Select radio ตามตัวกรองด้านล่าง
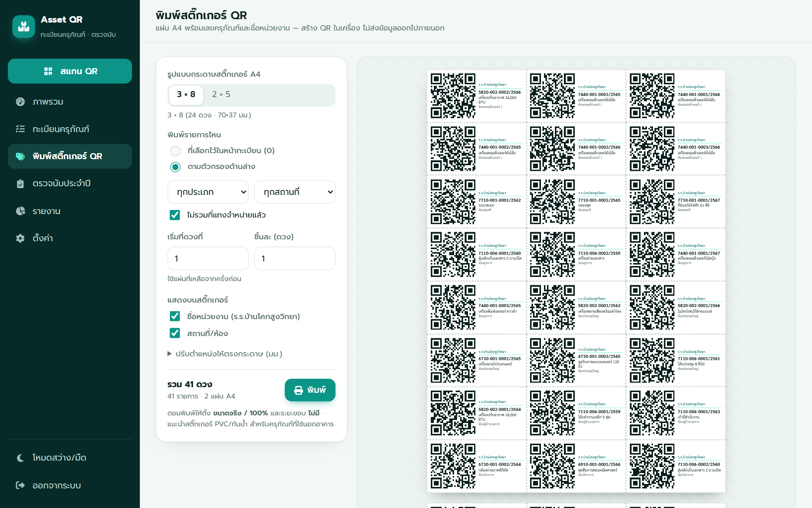Image resolution: width=812 pixels, height=508 pixels. coord(175,167)
